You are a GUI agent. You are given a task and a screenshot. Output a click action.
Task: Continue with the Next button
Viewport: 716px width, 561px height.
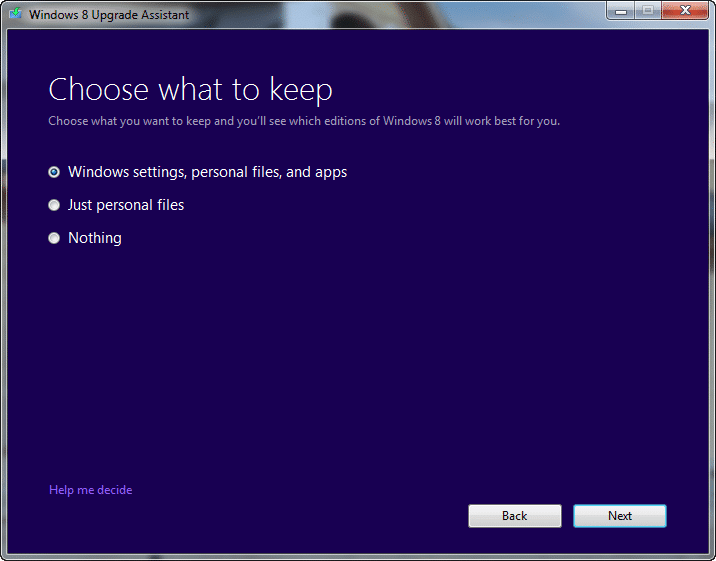coord(620,516)
